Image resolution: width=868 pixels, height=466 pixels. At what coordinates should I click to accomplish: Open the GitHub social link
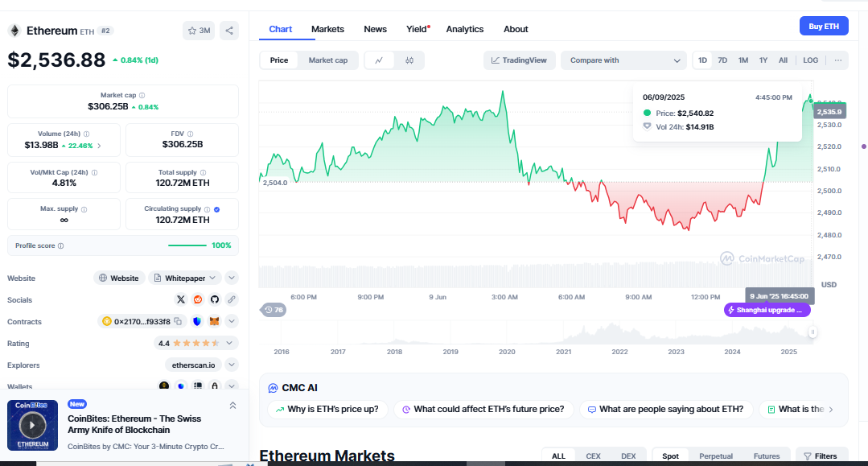[x=215, y=299]
